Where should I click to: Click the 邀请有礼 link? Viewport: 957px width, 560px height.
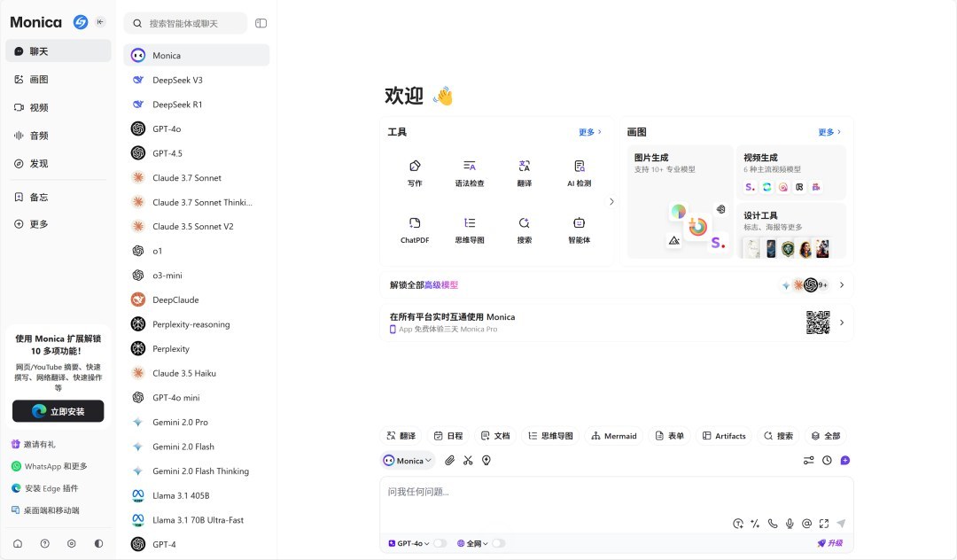click(x=34, y=444)
